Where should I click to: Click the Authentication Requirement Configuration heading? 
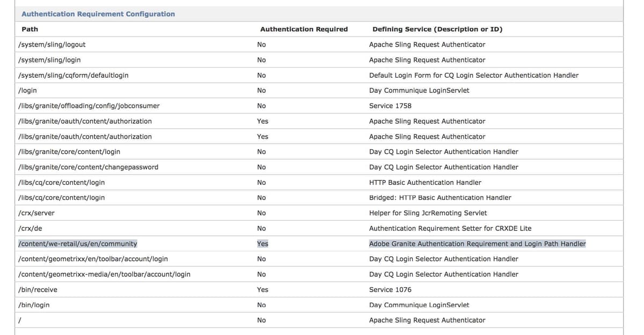(98, 13)
